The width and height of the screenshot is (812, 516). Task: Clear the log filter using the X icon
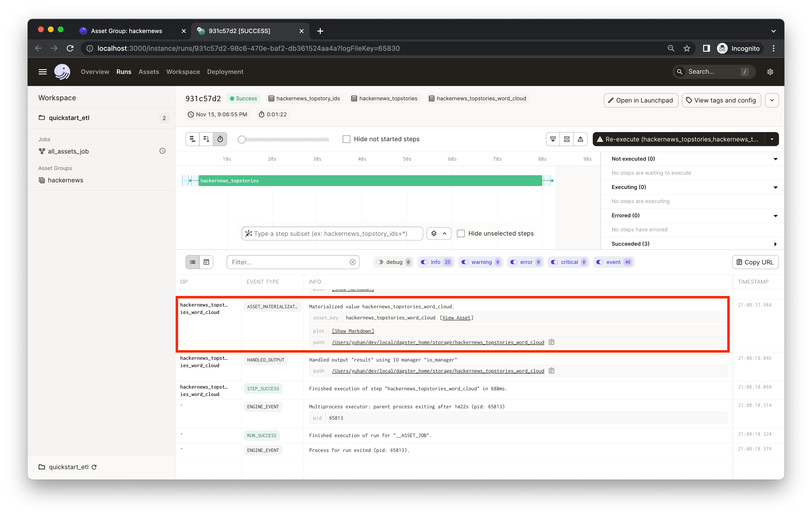click(x=352, y=262)
